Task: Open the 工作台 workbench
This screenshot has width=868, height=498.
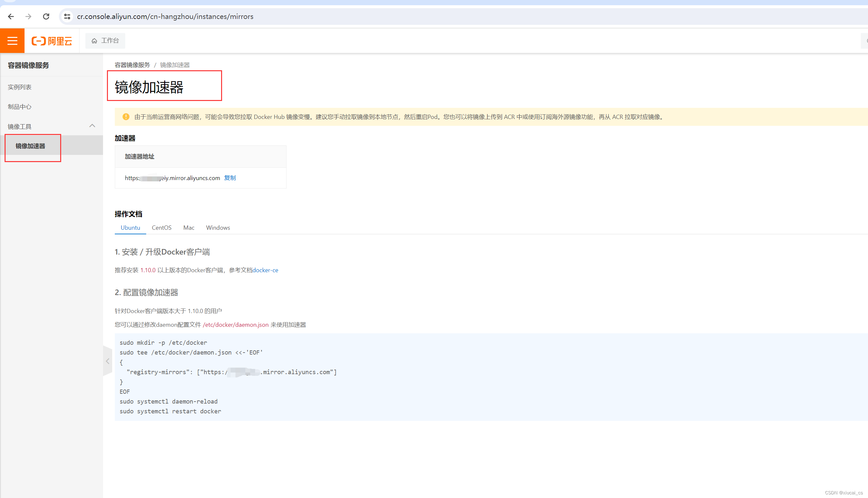Action: click(105, 41)
